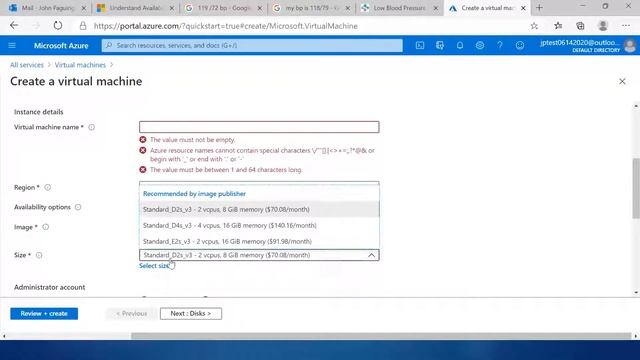The image size is (640, 360).
Task: Click the Review + create button
Action: (44, 313)
